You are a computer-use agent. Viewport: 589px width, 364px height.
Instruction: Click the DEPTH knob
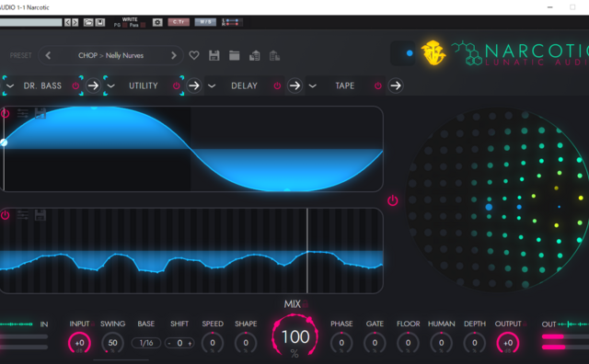tap(475, 343)
